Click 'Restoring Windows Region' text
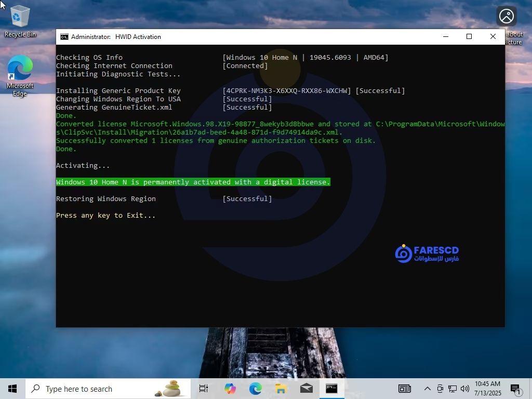This screenshot has width=532, height=399. coord(106,199)
